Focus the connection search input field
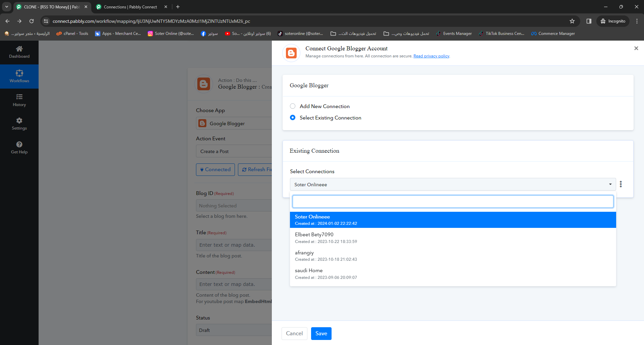 click(453, 201)
